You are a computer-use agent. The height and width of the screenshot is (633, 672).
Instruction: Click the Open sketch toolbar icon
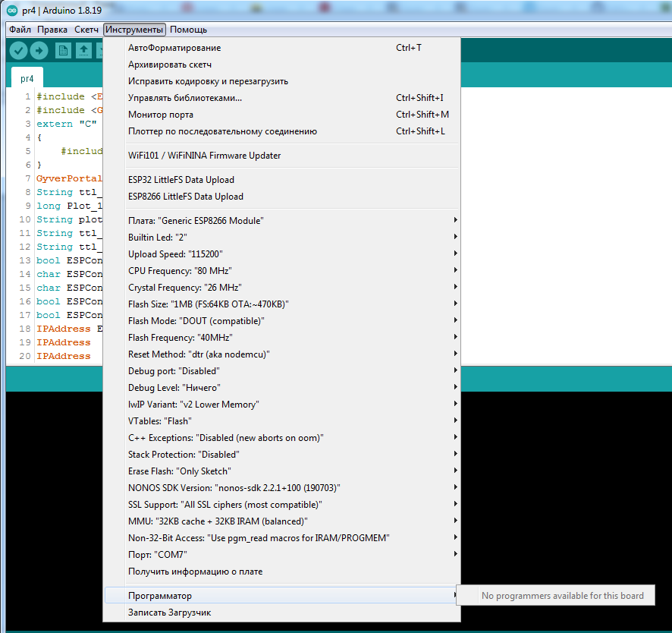point(83,51)
